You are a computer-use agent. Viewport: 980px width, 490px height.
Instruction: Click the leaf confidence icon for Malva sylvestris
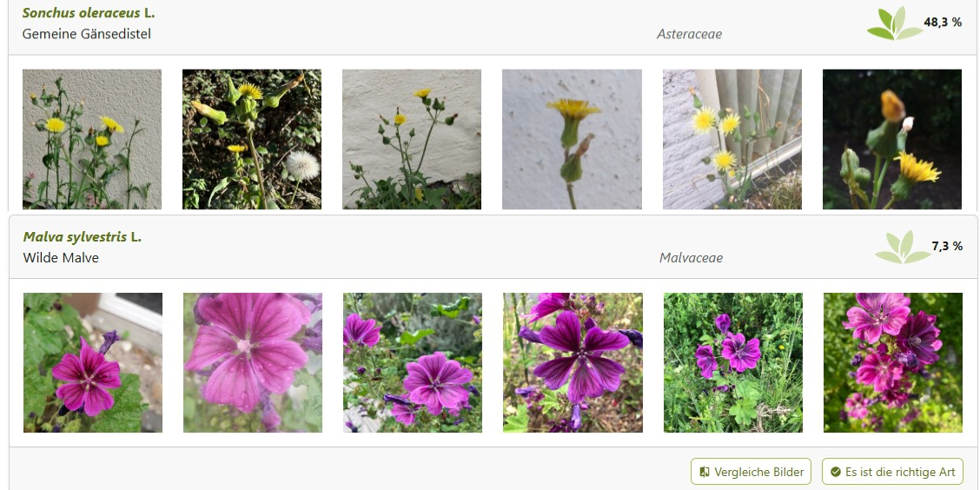(902, 248)
